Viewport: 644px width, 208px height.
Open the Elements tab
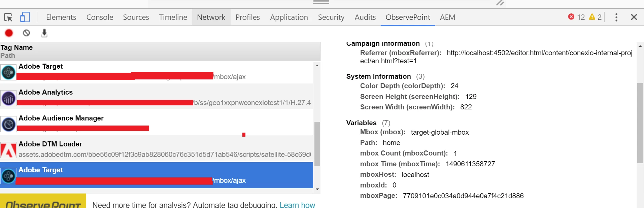click(x=61, y=17)
